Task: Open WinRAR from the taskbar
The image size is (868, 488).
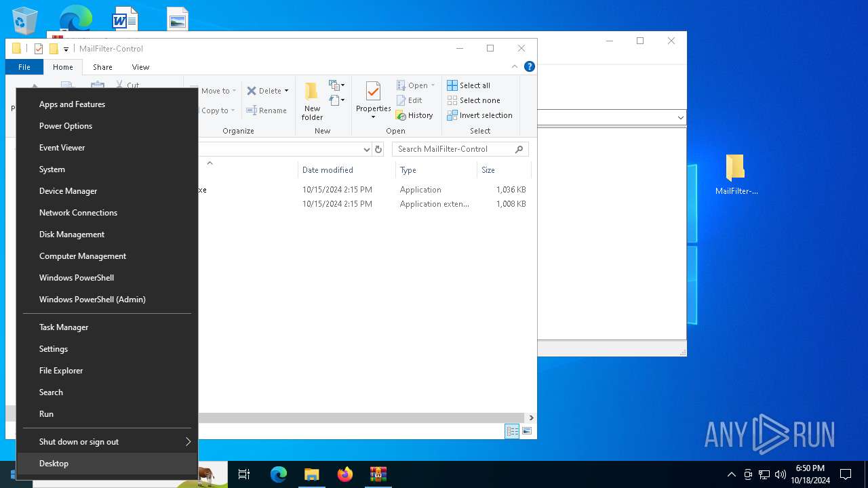Action: tap(378, 474)
